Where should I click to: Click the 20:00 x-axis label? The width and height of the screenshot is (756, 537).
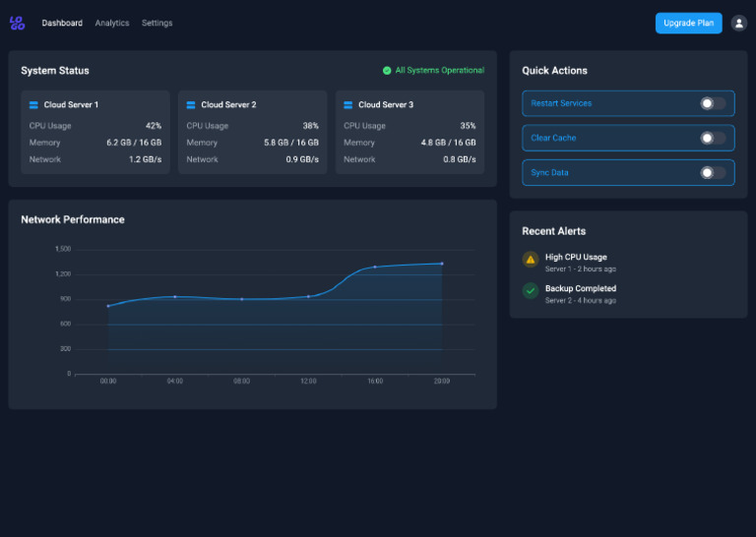[442, 381]
